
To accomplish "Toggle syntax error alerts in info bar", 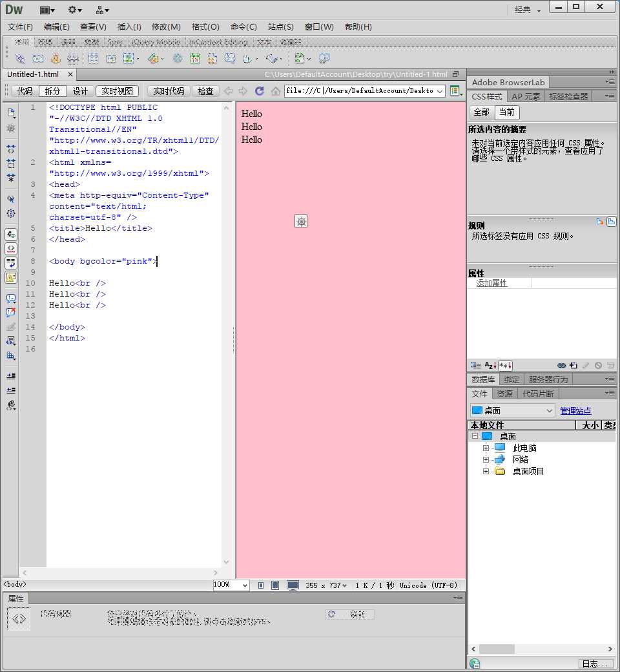I will 11,277.
